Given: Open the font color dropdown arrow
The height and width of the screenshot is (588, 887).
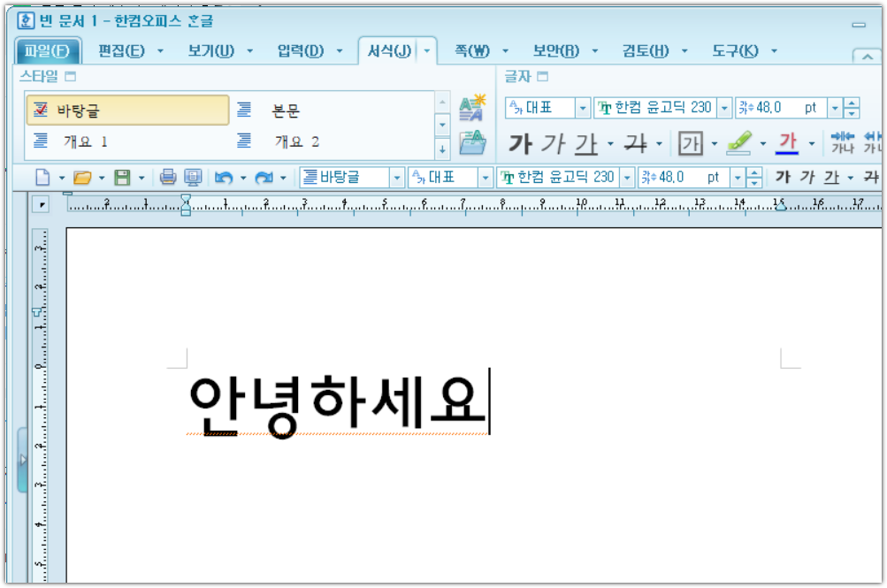Looking at the screenshot, I should click(x=812, y=143).
